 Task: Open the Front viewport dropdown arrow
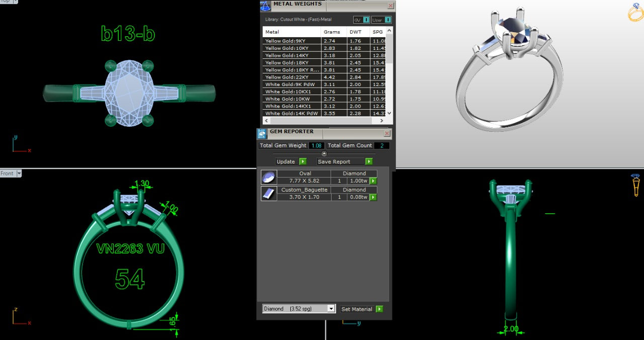point(19,174)
